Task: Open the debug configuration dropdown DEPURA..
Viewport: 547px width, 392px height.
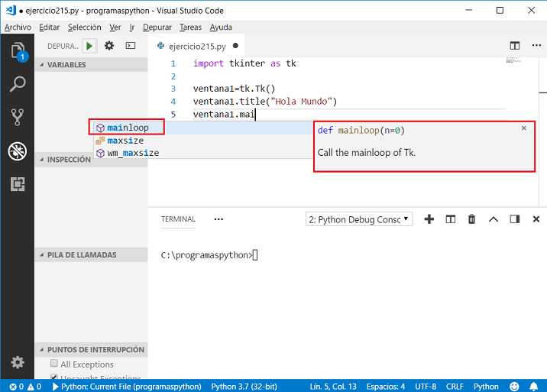Action: pos(63,46)
